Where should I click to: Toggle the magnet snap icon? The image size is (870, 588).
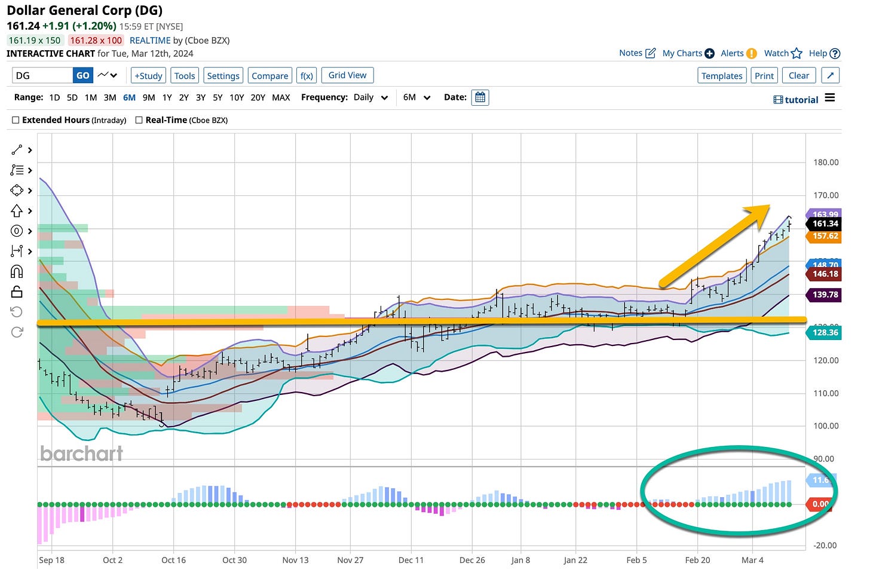(17, 271)
